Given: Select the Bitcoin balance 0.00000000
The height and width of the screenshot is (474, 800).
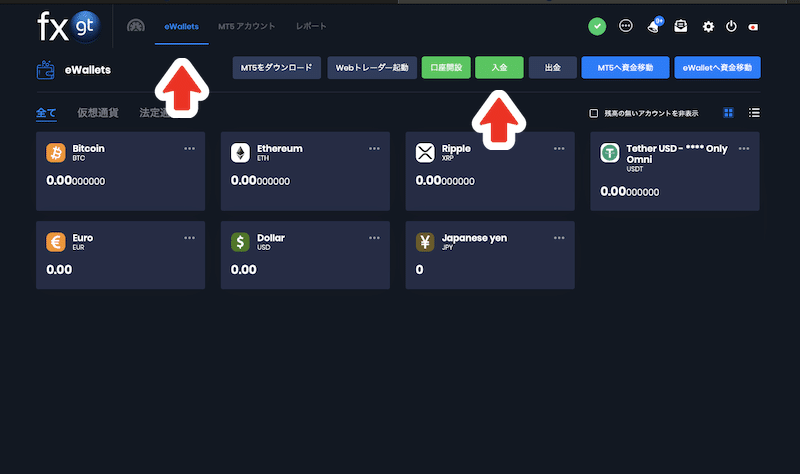Looking at the screenshot, I should (x=76, y=181).
